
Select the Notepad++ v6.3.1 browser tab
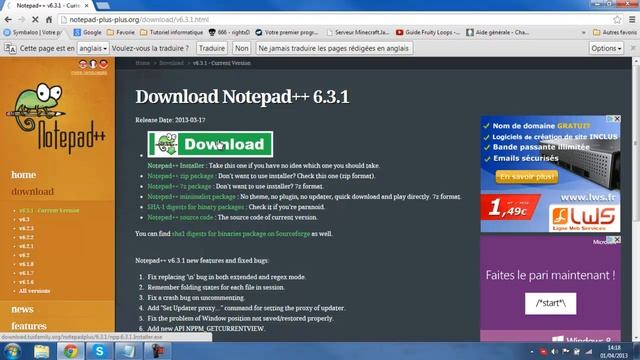(x=48, y=6)
